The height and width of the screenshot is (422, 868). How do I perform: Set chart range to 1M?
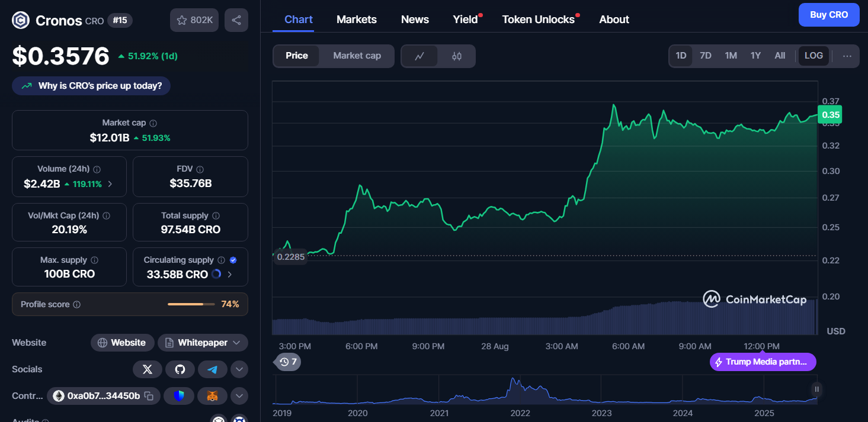coord(731,56)
